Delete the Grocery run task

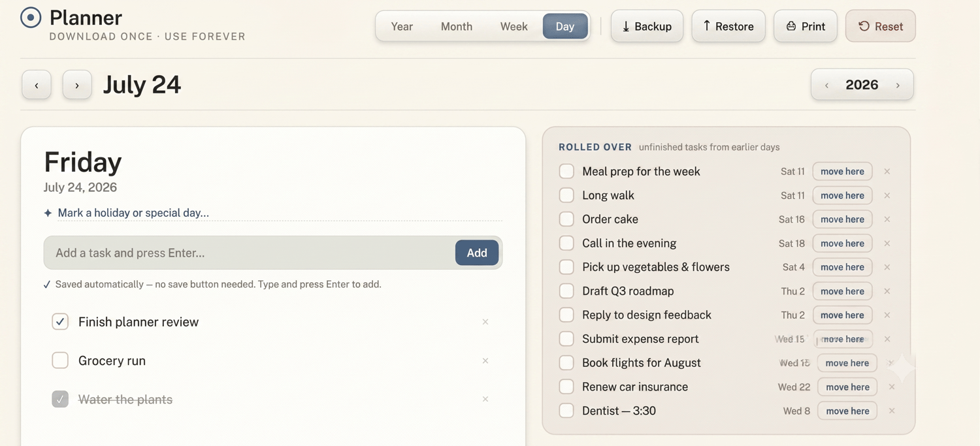tap(485, 360)
